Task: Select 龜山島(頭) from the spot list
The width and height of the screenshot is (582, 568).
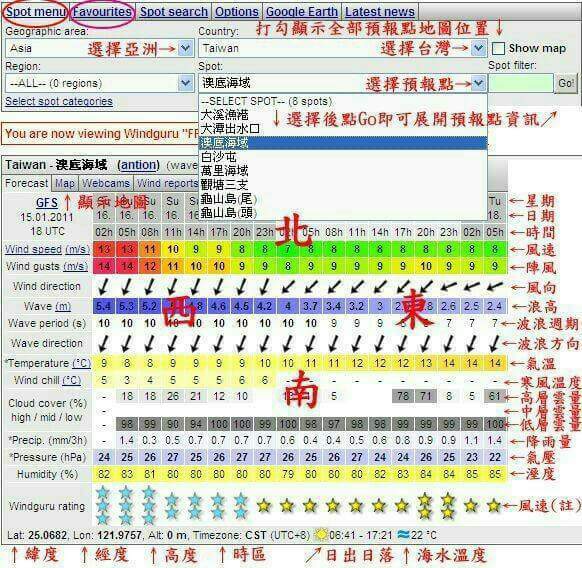Action: coord(343,212)
